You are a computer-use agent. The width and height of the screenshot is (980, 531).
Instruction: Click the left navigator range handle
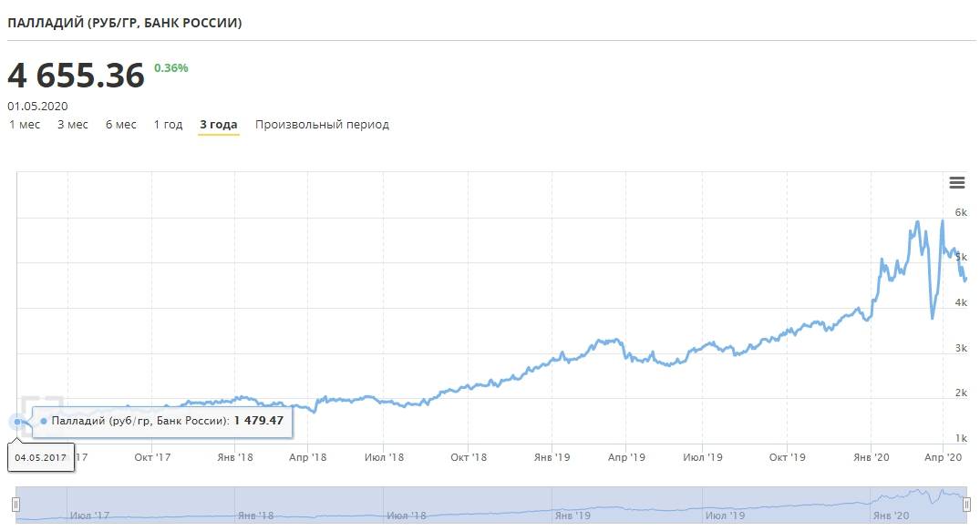pyautogui.click(x=15, y=505)
